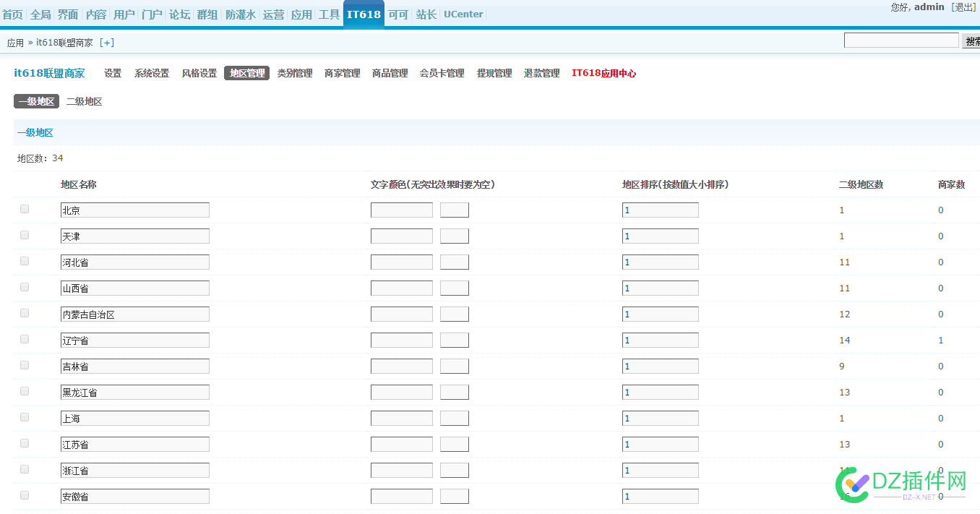The image size is (980, 514).
Task: Open the 防灌水 top menu
Action: point(241,14)
